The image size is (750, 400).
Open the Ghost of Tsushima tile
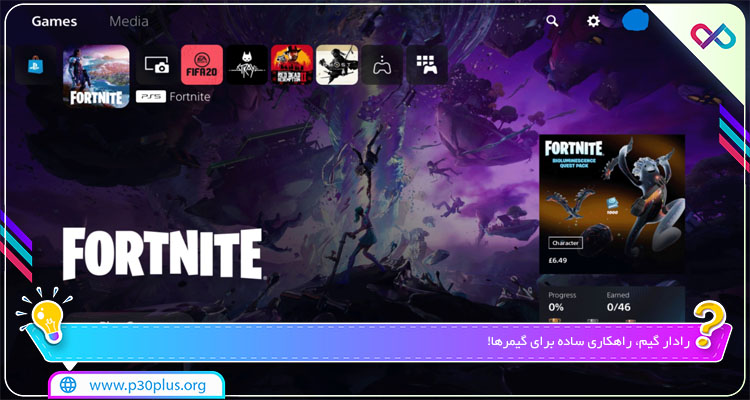coord(337,65)
